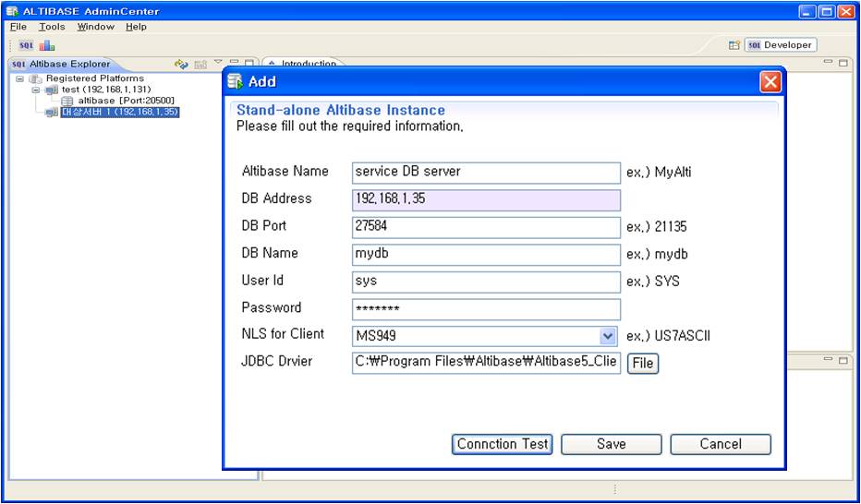Click the database icon beside altibase [Port:20500]
The height and width of the screenshot is (504, 861).
[x=67, y=102]
